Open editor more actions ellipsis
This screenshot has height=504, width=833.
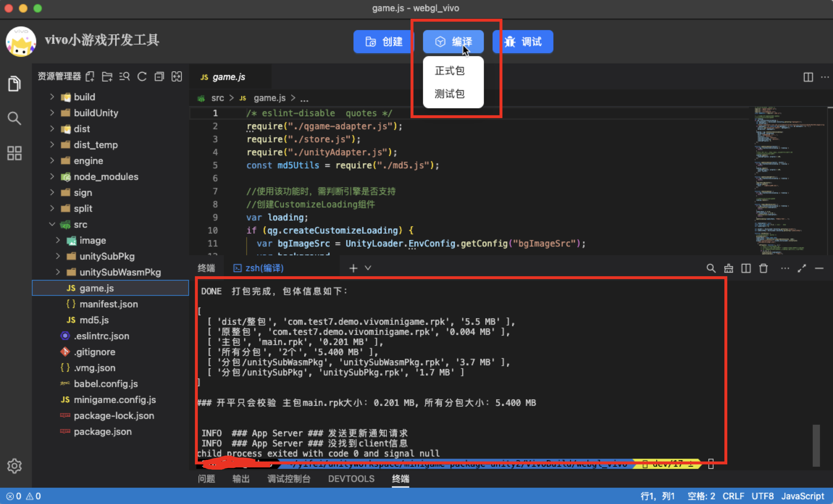pos(825,77)
